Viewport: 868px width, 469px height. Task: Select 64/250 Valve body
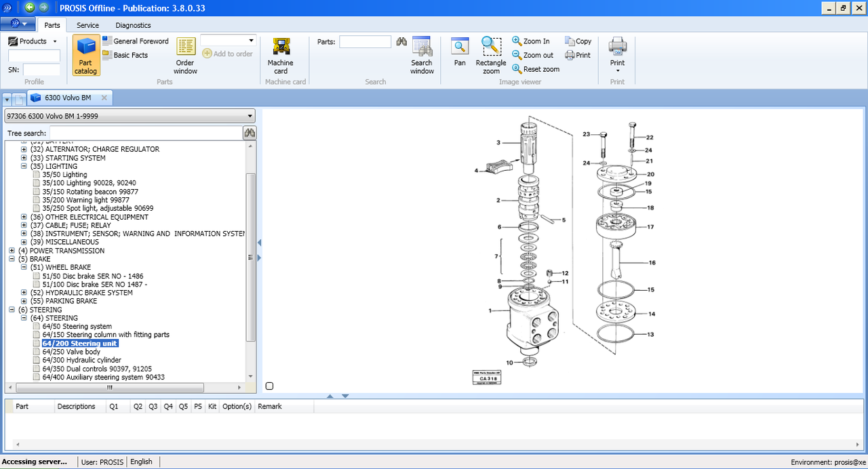click(71, 352)
